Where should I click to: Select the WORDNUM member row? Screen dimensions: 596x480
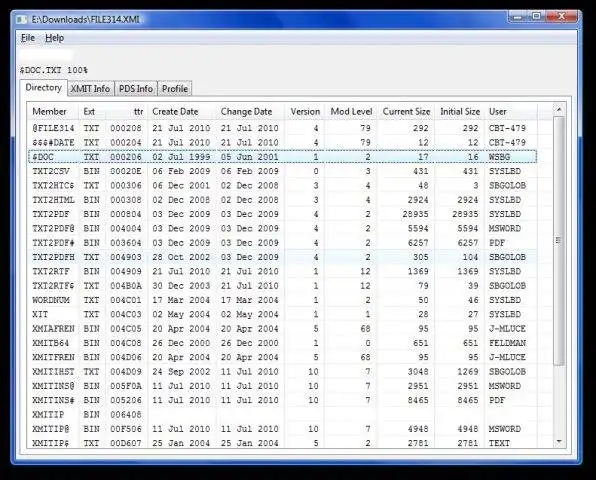click(x=282, y=300)
